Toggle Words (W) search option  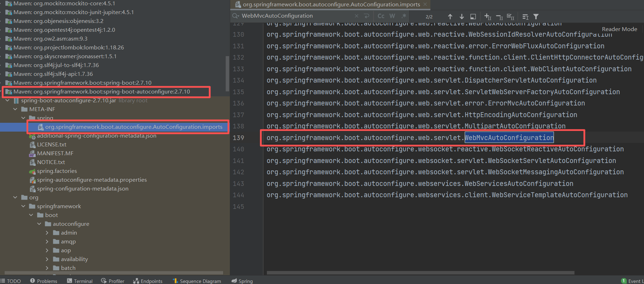tap(392, 16)
